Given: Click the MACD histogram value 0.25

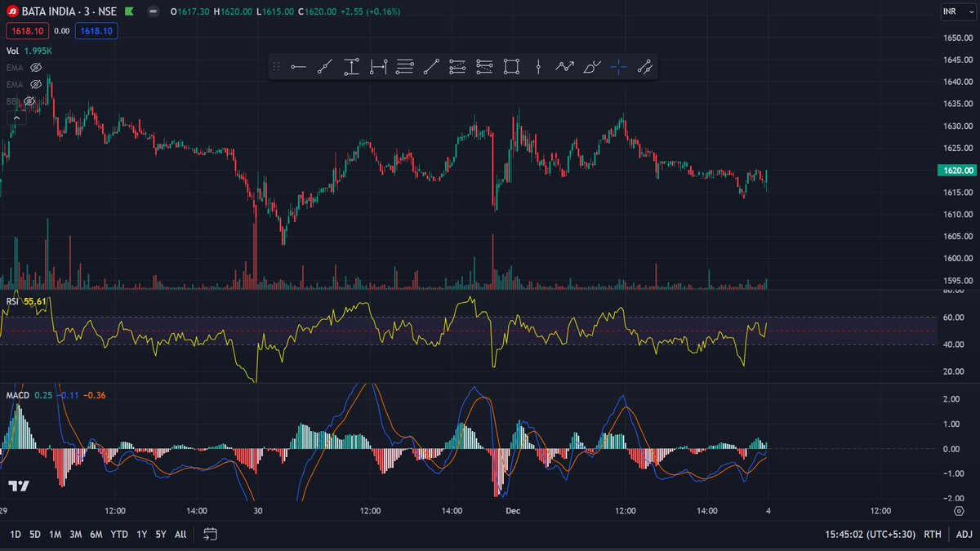Looking at the screenshot, I should click(42, 395).
